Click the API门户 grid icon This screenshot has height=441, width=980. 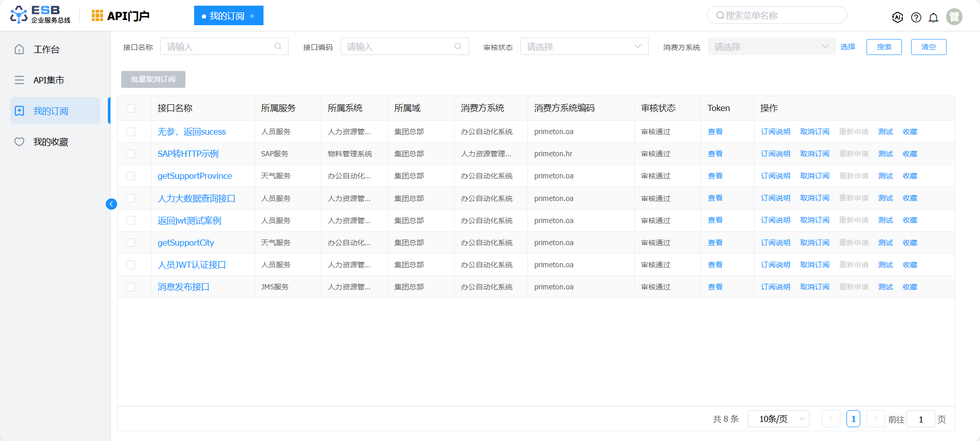click(97, 16)
